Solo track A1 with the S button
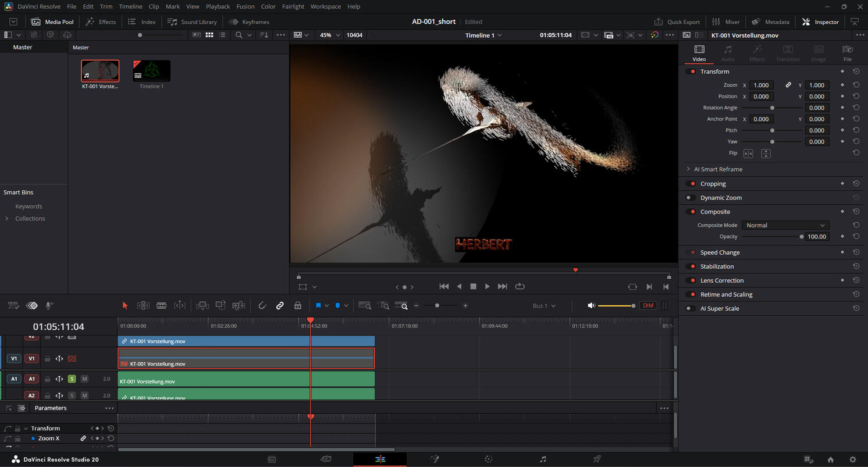This screenshot has height=467, width=868. [72, 379]
